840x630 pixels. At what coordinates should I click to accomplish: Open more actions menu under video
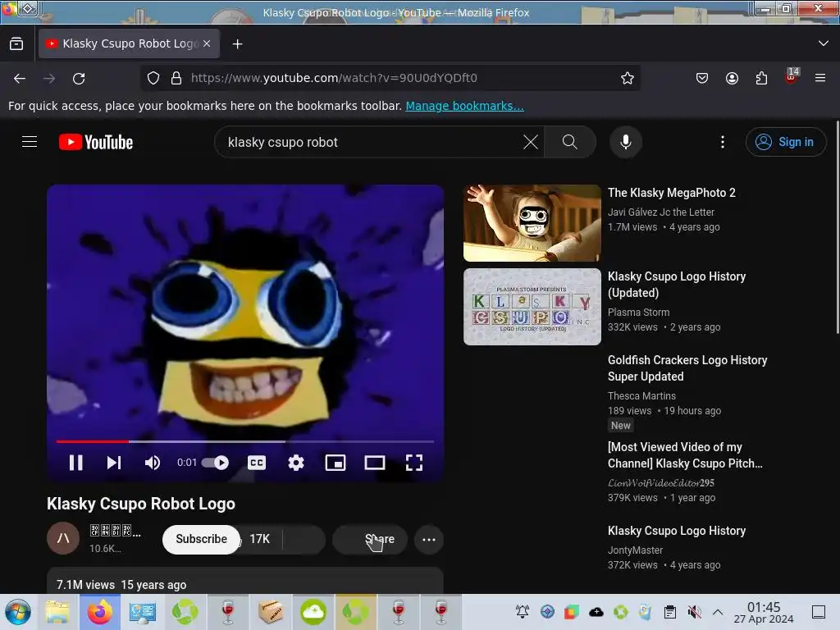(428, 540)
